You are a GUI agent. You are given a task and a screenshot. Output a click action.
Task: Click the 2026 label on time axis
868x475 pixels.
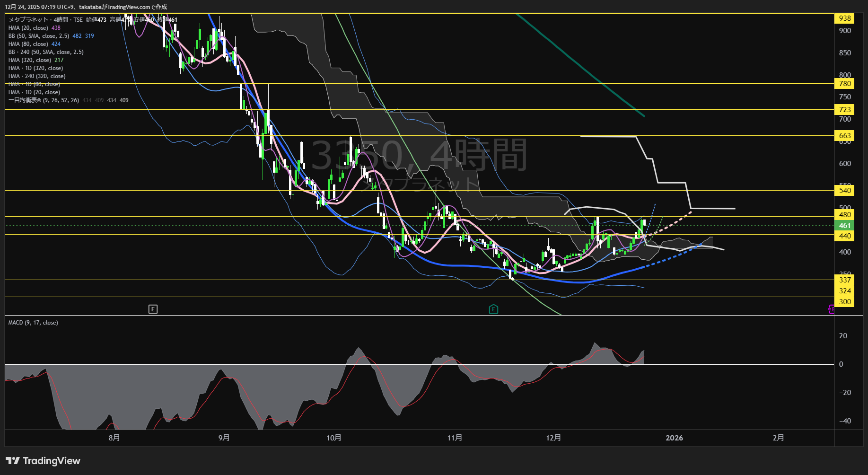(674, 438)
